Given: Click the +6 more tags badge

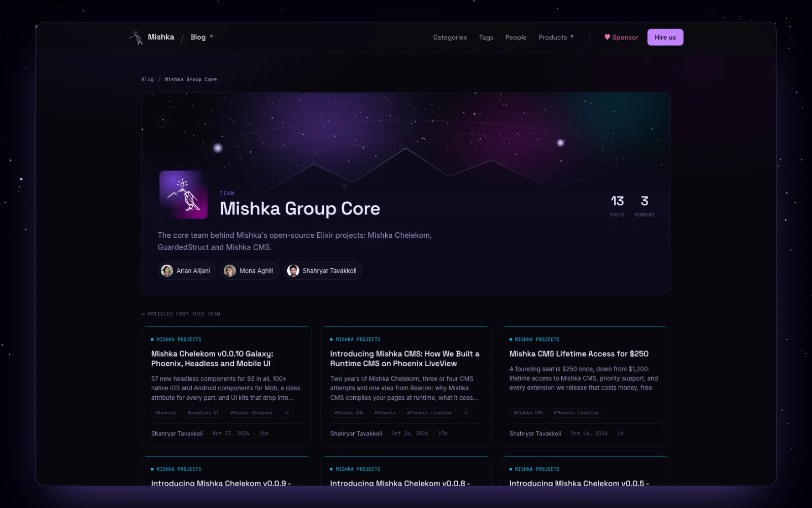Looking at the screenshot, I should point(286,413).
